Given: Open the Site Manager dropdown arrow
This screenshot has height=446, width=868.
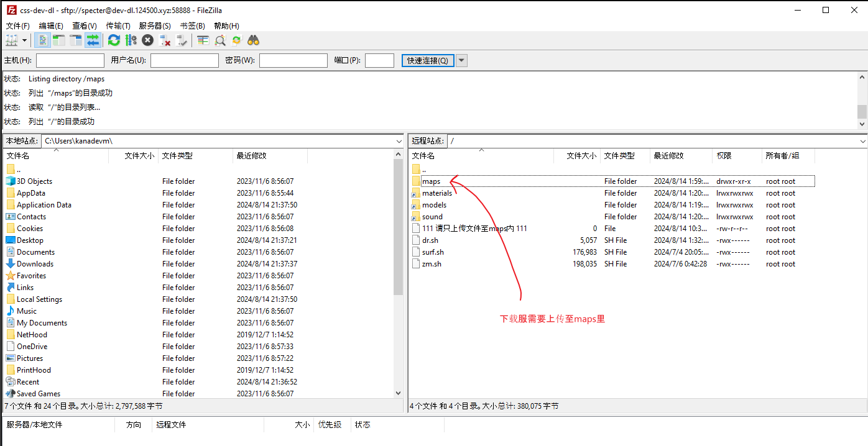Looking at the screenshot, I should [x=25, y=40].
